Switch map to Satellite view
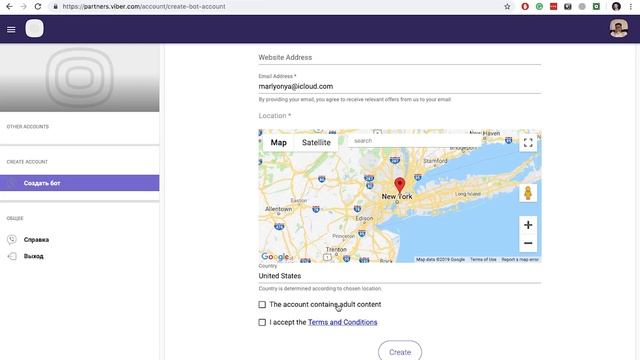Viewport: 640px width, 360px height. point(316,142)
